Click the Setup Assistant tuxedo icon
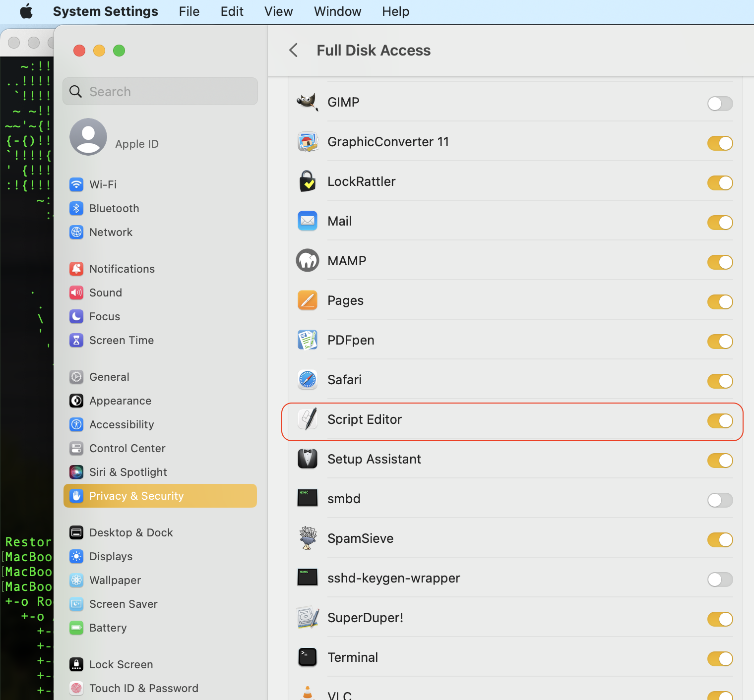The image size is (754, 700). 308,459
